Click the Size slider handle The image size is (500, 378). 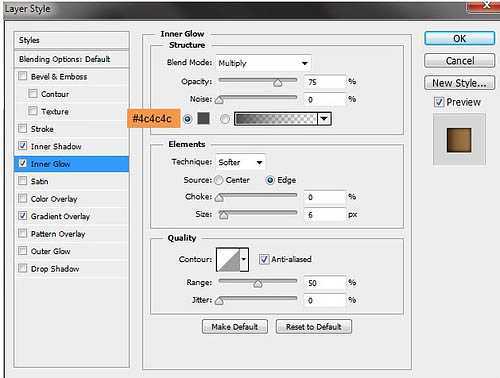click(224, 215)
